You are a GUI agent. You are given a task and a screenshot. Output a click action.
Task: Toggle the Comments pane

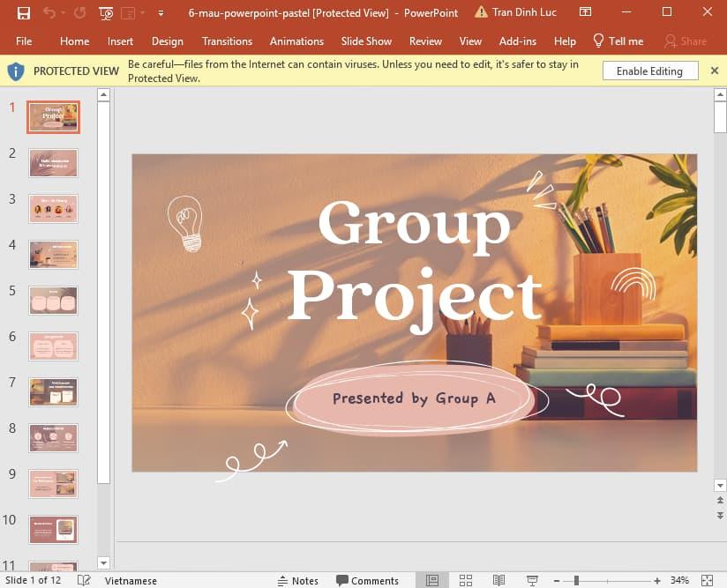coord(367,580)
